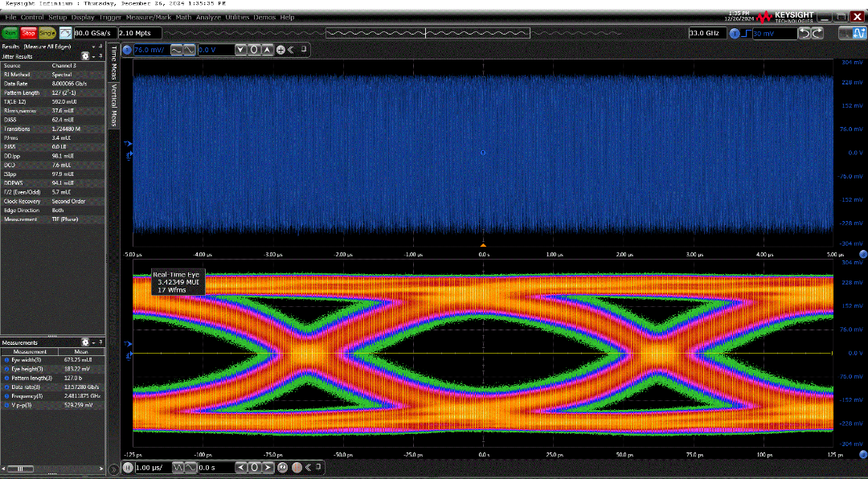Click the Single acquisition button
868x479 pixels.
pos(47,33)
